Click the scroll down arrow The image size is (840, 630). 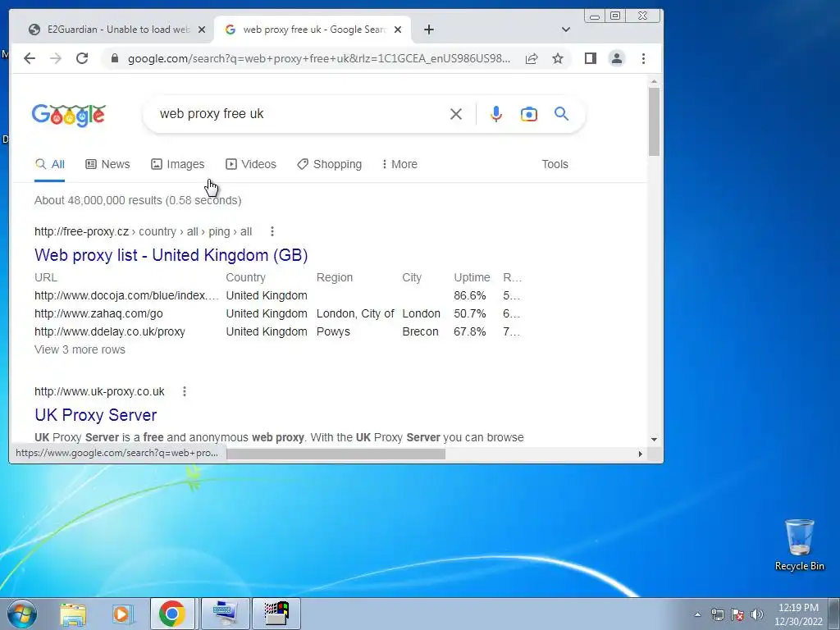point(654,440)
